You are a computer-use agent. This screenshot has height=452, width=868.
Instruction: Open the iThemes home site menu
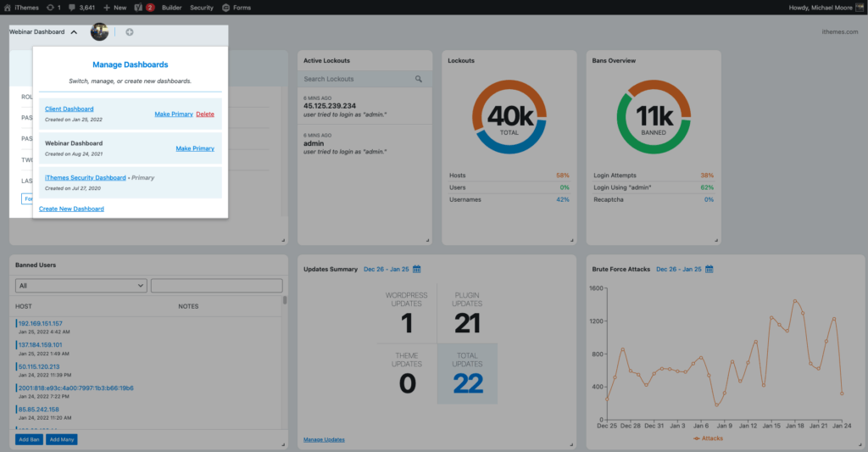(x=21, y=7)
